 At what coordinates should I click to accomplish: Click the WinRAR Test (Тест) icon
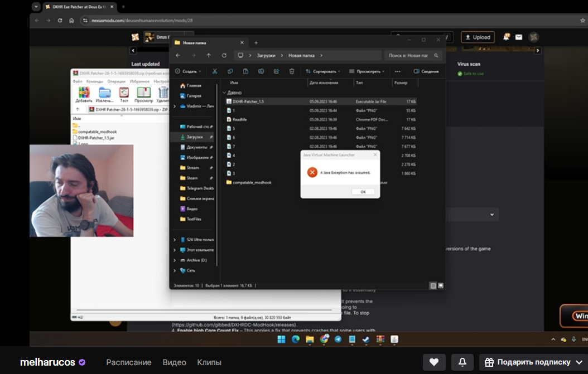click(124, 94)
